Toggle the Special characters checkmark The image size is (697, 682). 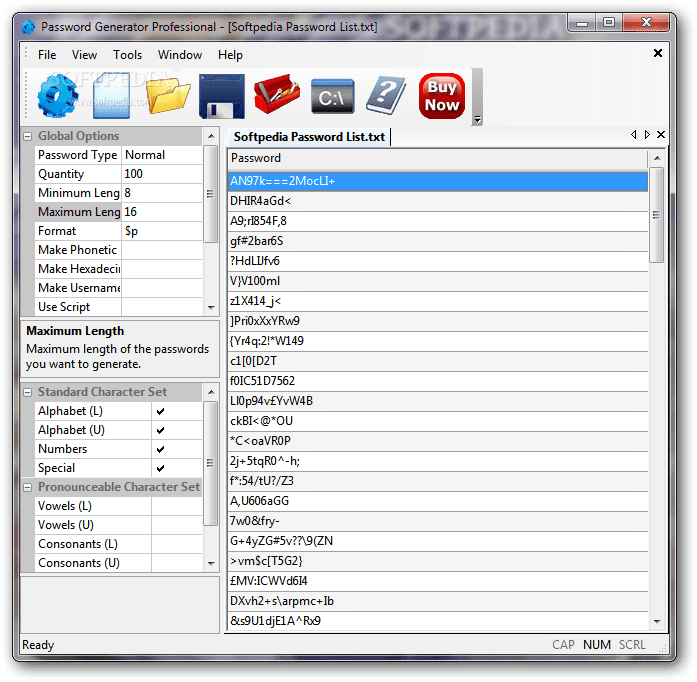coord(160,468)
